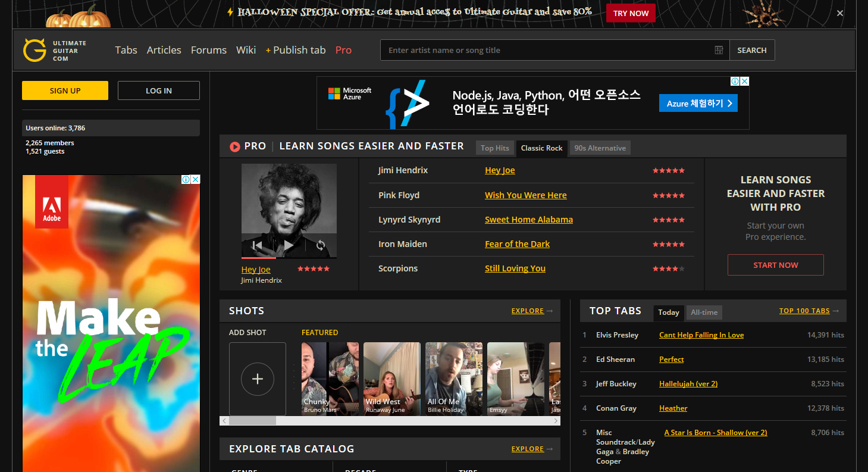Open the All Of Me shot
This screenshot has width=868, height=472.
coord(454,379)
